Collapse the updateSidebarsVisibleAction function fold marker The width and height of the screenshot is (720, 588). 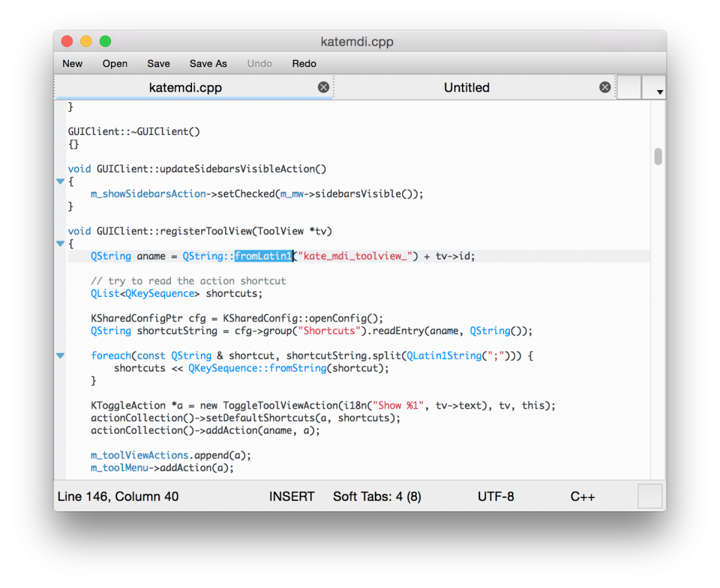pyautogui.click(x=60, y=181)
